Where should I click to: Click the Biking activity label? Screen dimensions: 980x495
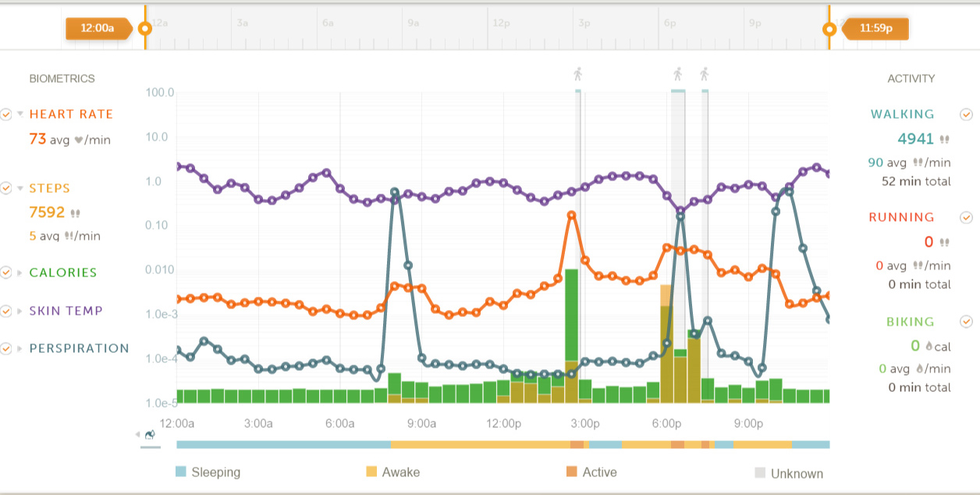910,321
